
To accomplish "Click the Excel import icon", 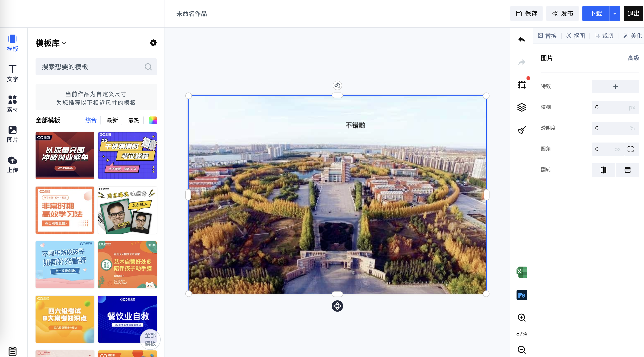I will point(522,272).
